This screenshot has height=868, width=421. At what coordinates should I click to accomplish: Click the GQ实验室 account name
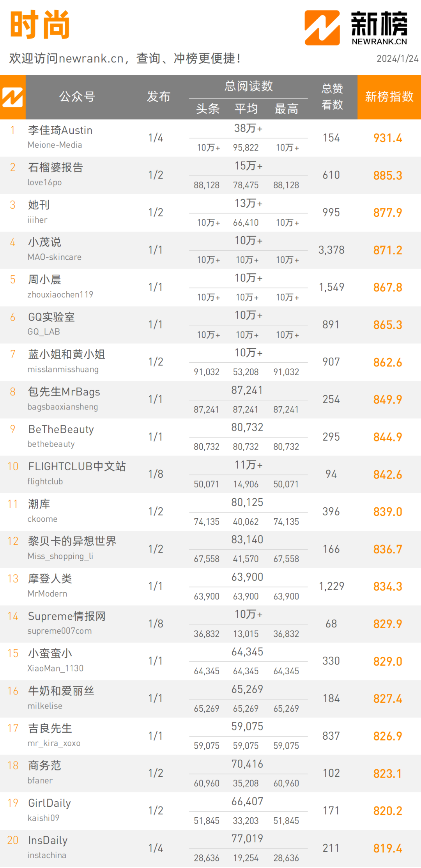coord(51,317)
